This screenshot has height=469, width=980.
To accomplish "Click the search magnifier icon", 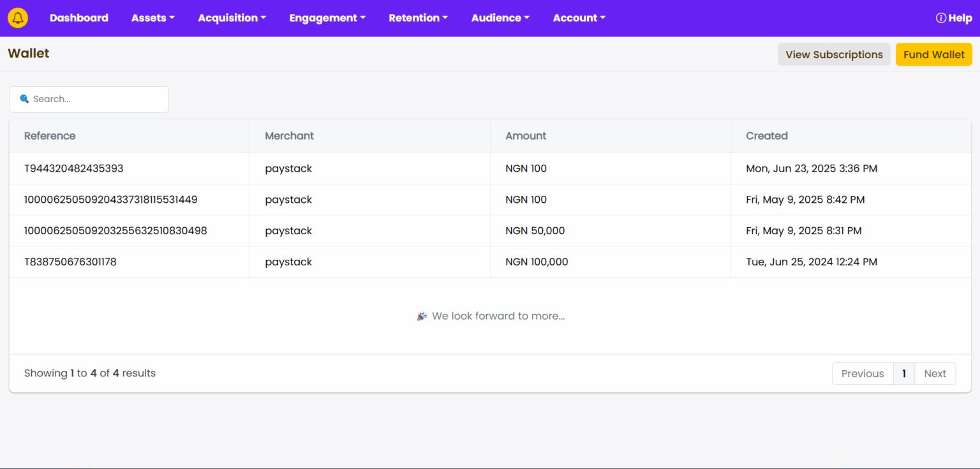I will [24, 99].
